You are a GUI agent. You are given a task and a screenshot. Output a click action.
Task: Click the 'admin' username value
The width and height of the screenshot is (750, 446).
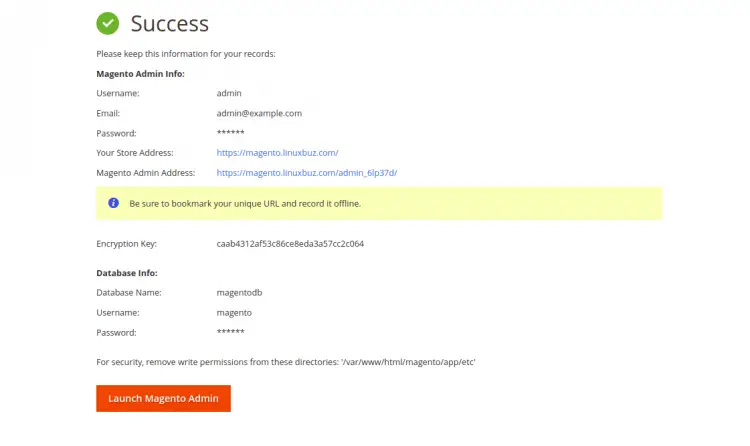coord(229,93)
